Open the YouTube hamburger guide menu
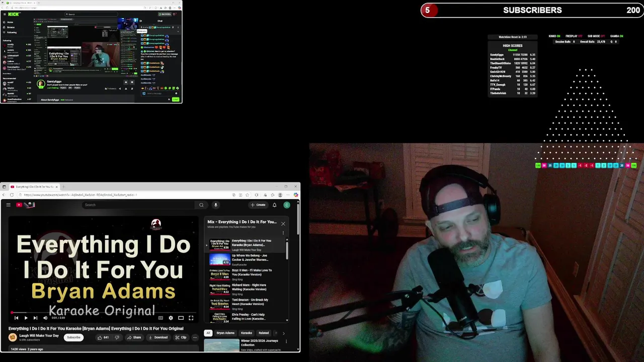The image size is (644, 362). pos(8,205)
